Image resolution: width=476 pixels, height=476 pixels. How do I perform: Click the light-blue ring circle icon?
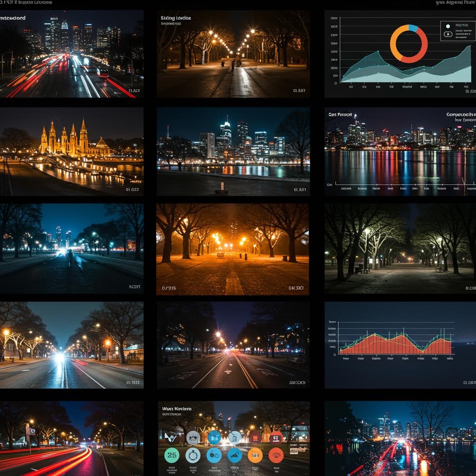coord(193,455)
